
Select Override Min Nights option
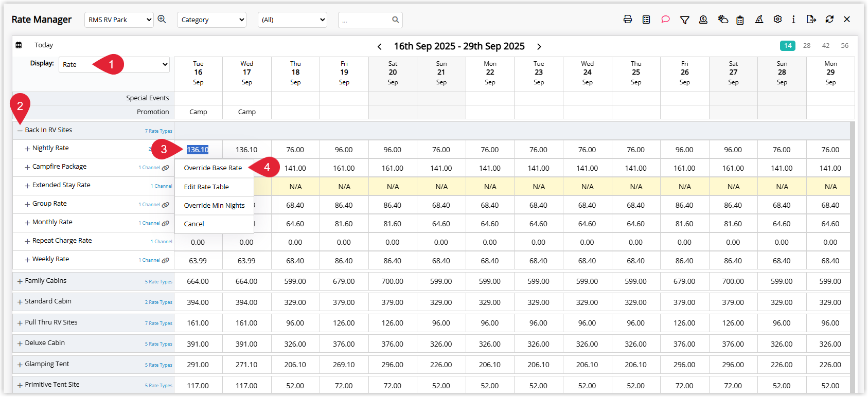(214, 205)
